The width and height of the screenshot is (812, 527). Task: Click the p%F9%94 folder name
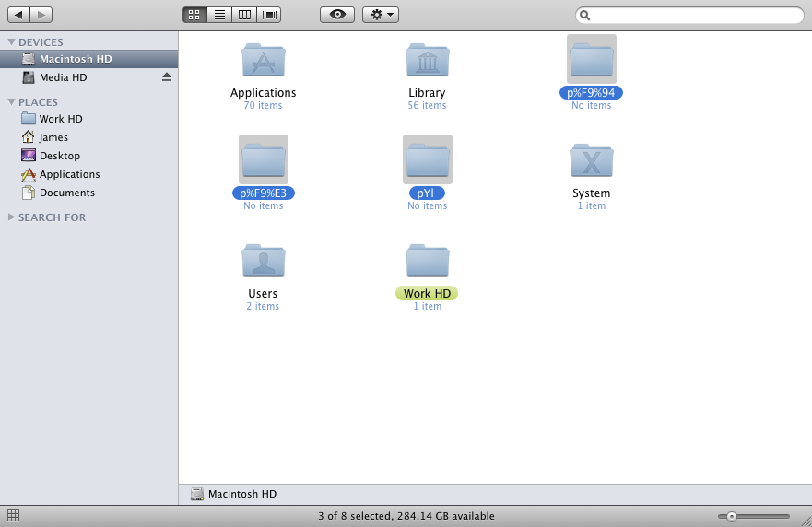(x=591, y=93)
